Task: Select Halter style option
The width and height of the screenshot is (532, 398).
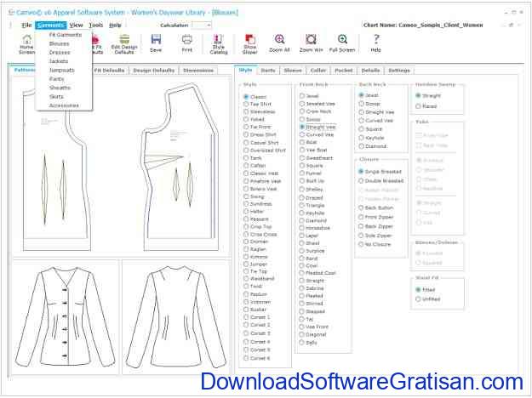Action: click(254, 211)
